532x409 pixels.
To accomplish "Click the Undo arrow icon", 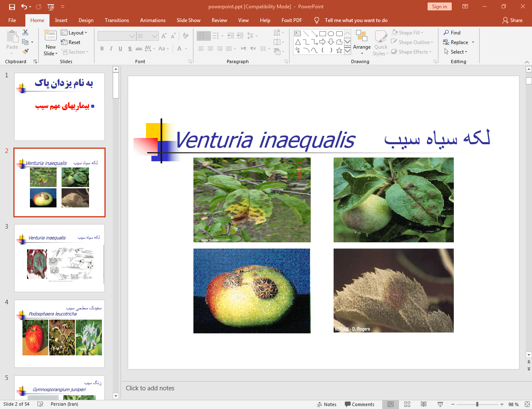I will [x=24, y=7].
